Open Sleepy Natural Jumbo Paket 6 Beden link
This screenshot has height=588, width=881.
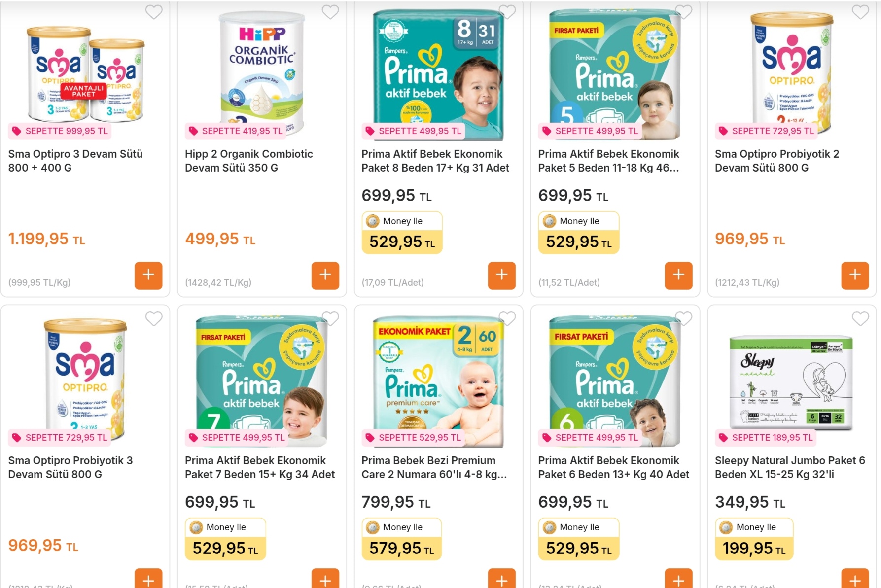click(x=789, y=467)
